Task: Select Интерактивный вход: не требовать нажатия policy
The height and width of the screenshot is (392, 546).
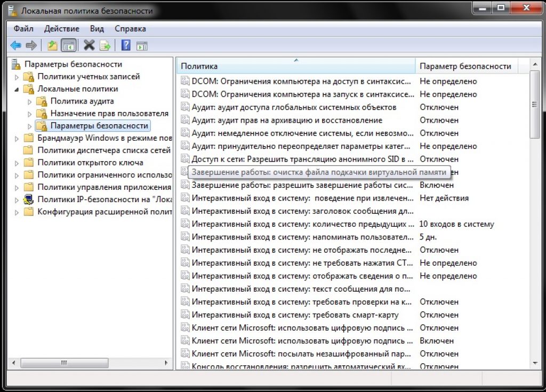Action: [302, 263]
